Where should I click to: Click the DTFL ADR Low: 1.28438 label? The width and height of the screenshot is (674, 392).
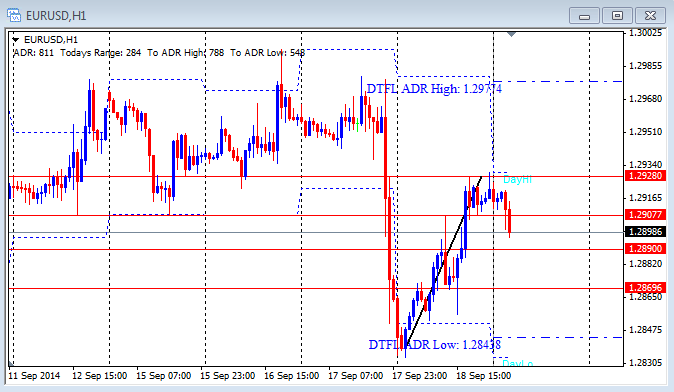435,345
